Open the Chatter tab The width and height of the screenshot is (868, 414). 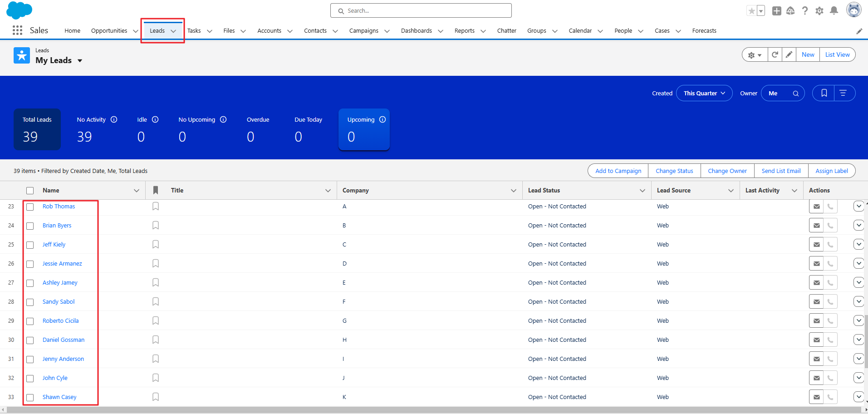(x=506, y=31)
